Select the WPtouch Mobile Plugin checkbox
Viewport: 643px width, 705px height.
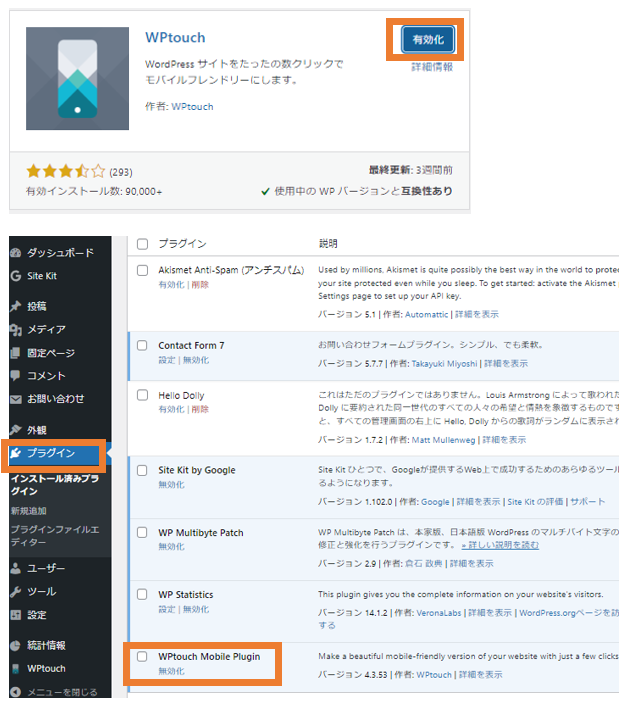tap(142, 657)
